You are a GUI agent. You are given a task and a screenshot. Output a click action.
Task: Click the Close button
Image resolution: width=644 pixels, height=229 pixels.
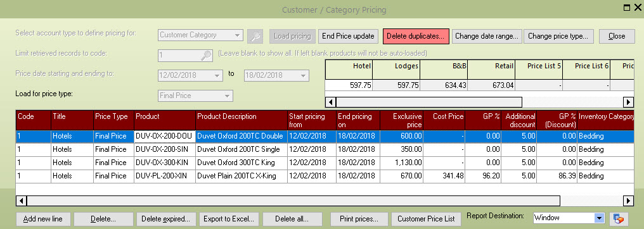pos(617,36)
